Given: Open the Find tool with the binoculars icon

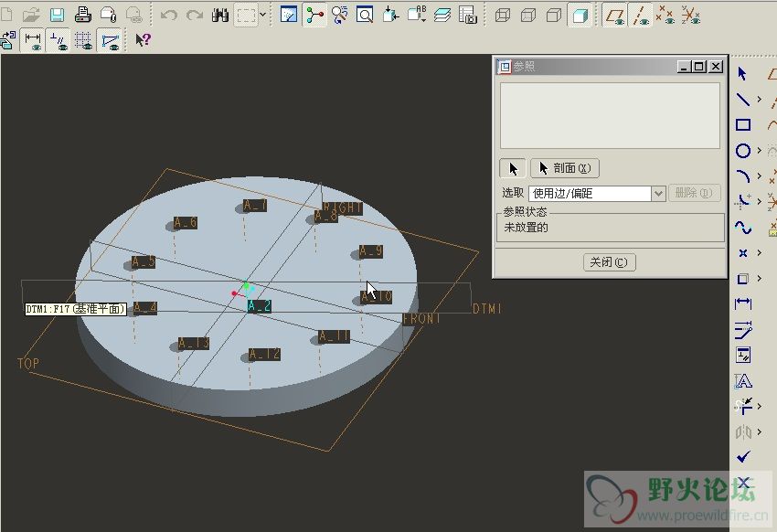Looking at the screenshot, I should tap(220, 15).
